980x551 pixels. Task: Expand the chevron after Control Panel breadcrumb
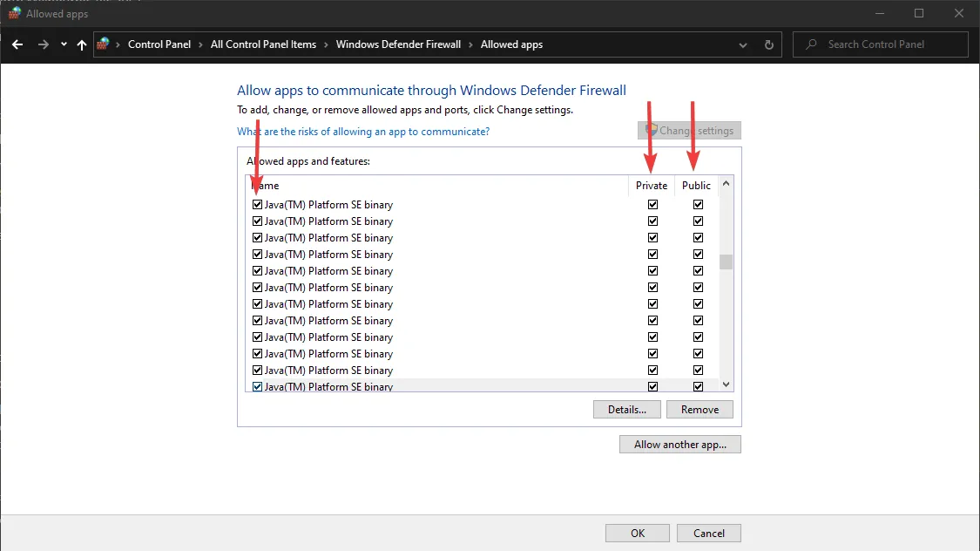(200, 44)
